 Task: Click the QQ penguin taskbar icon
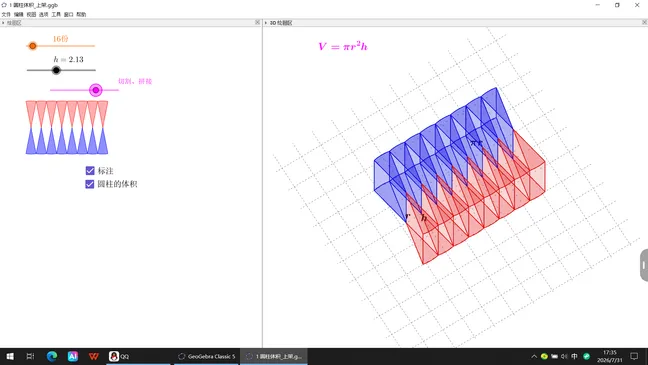[114, 356]
